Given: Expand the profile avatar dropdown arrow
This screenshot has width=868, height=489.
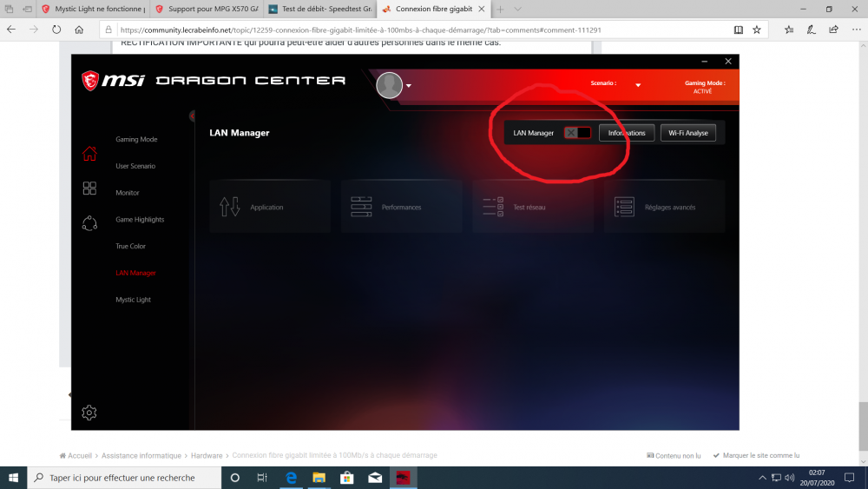Looking at the screenshot, I should pyautogui.click(x=409, y=86).
